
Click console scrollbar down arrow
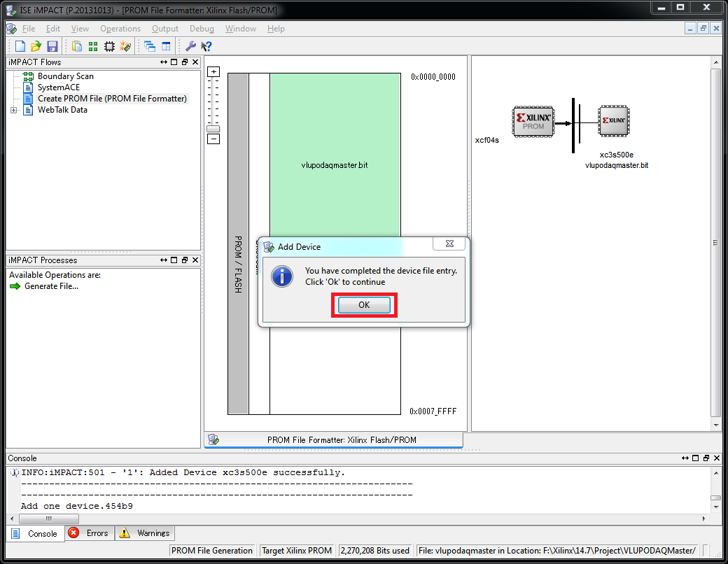716,507
